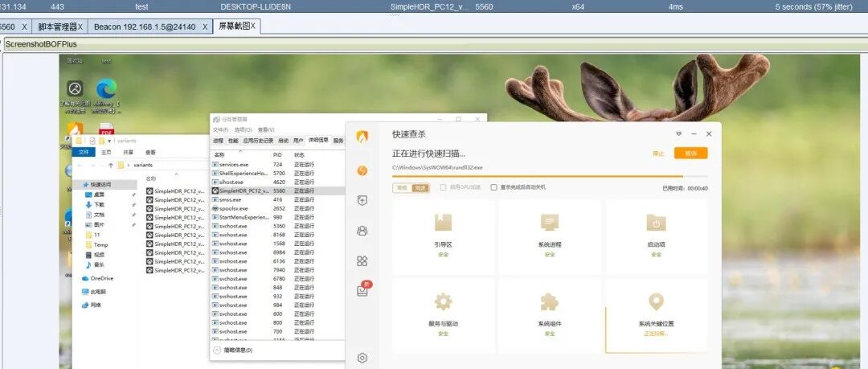Select the sihost.exe process row
The width and height of the screenshot is (868, 369).
click(x=278, y=182)
